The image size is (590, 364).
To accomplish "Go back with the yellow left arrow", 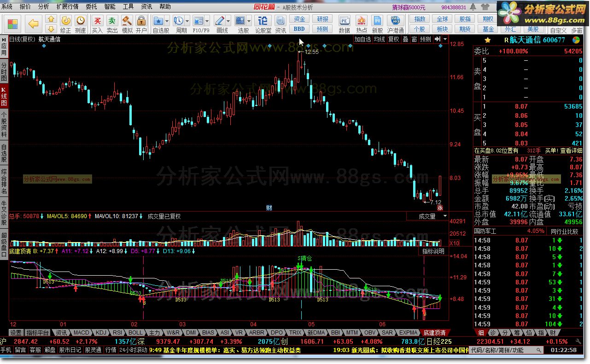I will pyautogui.click(x=33, y=24).
